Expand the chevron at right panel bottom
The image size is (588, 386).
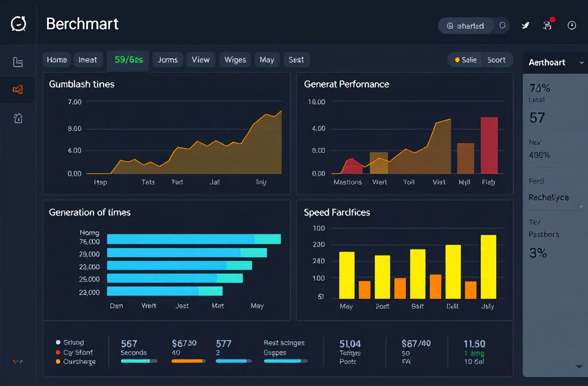point(578,366)
